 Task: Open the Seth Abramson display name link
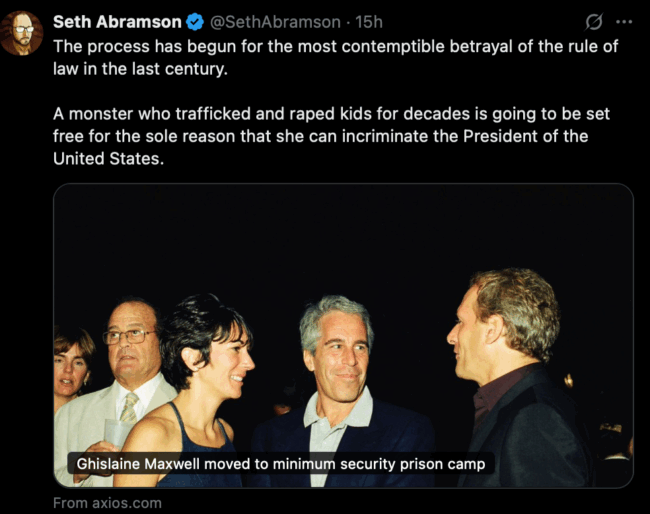point(117,22)
